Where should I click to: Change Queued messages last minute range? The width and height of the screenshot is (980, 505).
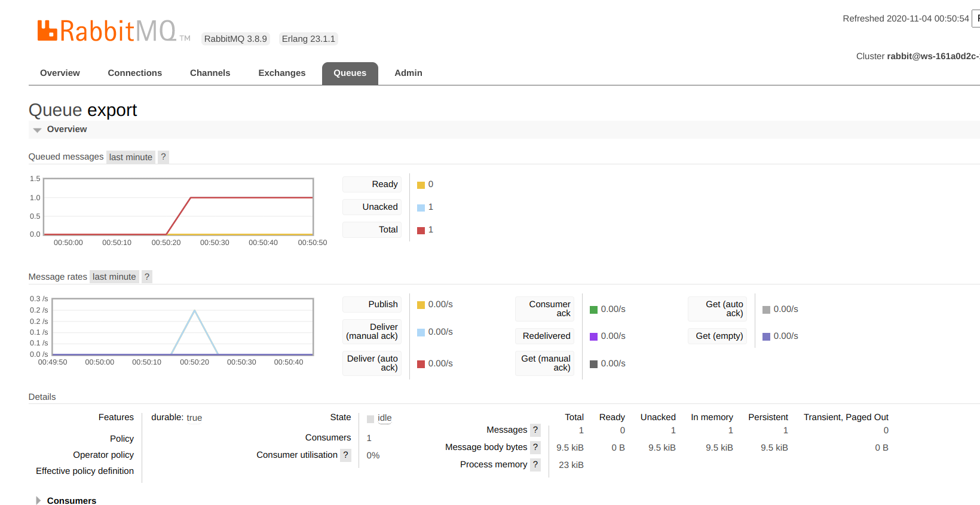[130, 157]
